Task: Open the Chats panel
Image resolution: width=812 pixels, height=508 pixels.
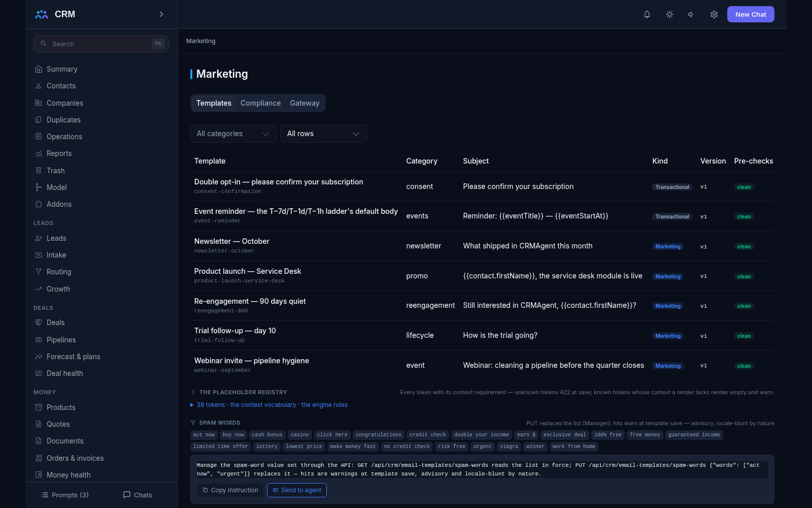Action: point(138,495)
